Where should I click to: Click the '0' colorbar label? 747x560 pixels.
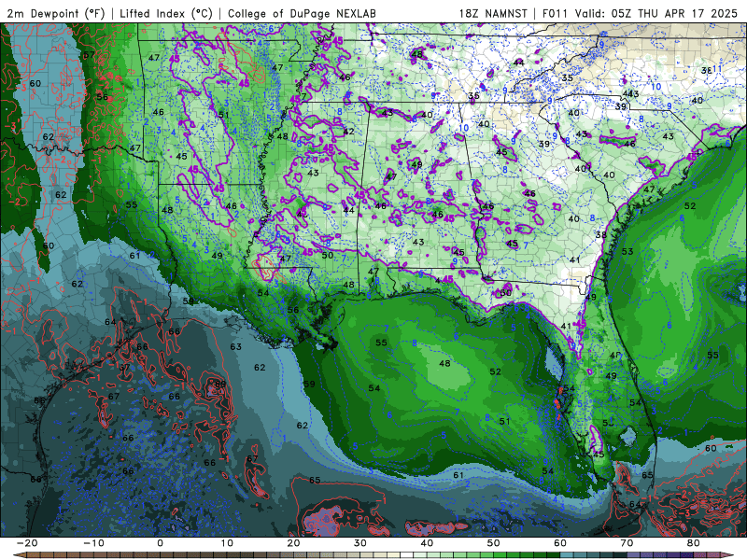pyautogui.click(x=160, y=543)
